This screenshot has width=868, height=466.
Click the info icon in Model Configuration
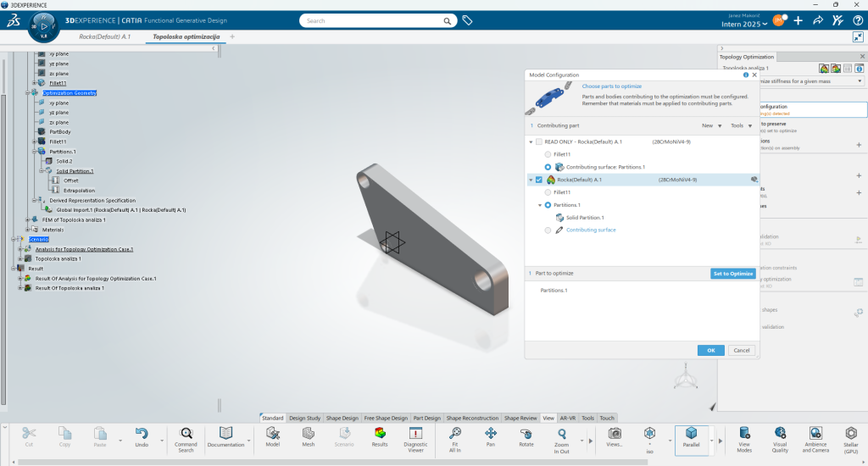click(746, 75)
